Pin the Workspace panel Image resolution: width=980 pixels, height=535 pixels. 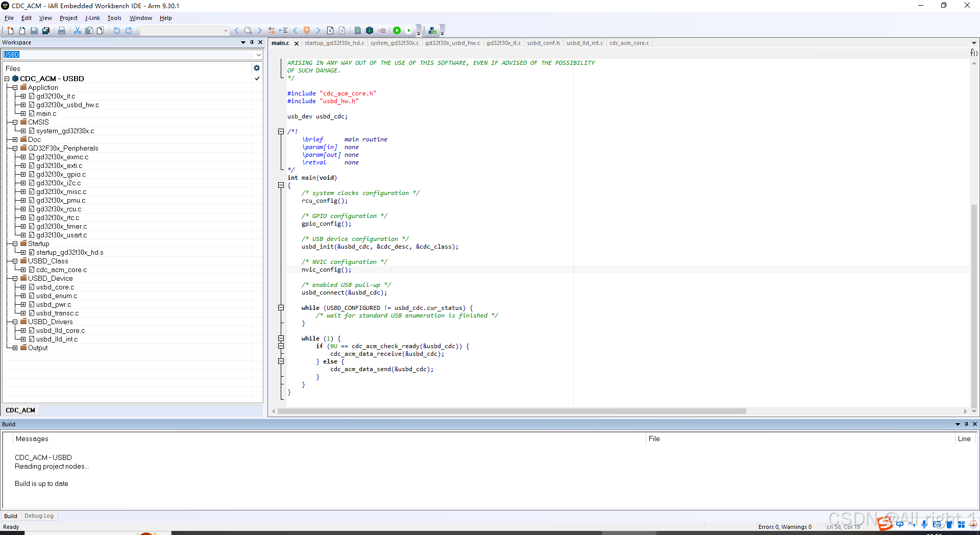[x=252, y=42]
